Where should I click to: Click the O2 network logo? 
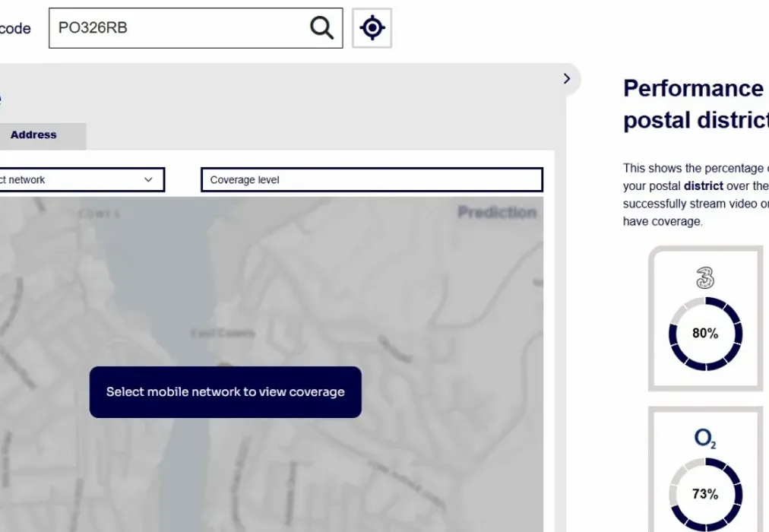coord(705,439)
